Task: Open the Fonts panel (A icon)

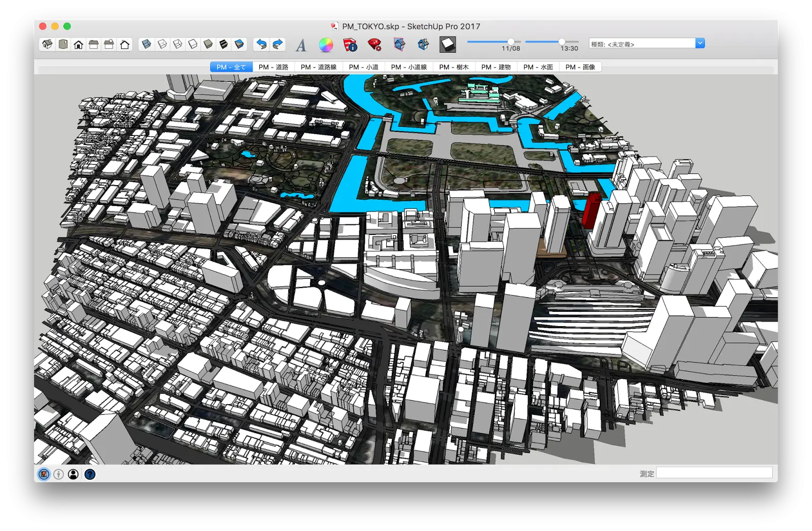Action: pos(301,45)
